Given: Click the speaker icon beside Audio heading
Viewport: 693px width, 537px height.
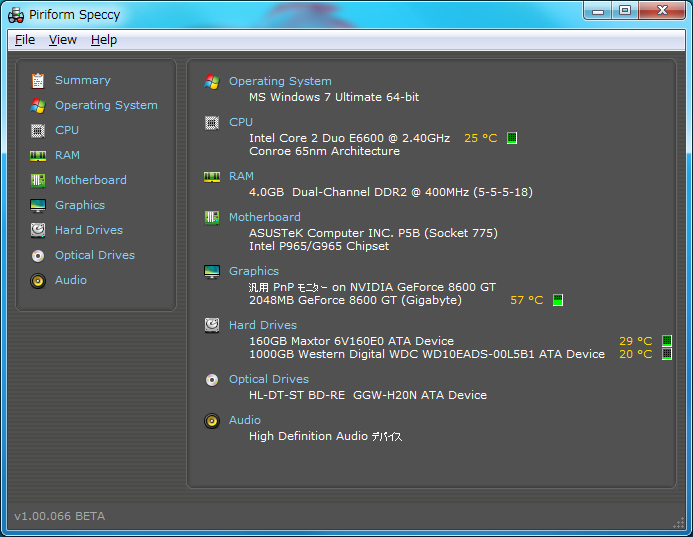Looking at the screenshot, I should [212, 421].
